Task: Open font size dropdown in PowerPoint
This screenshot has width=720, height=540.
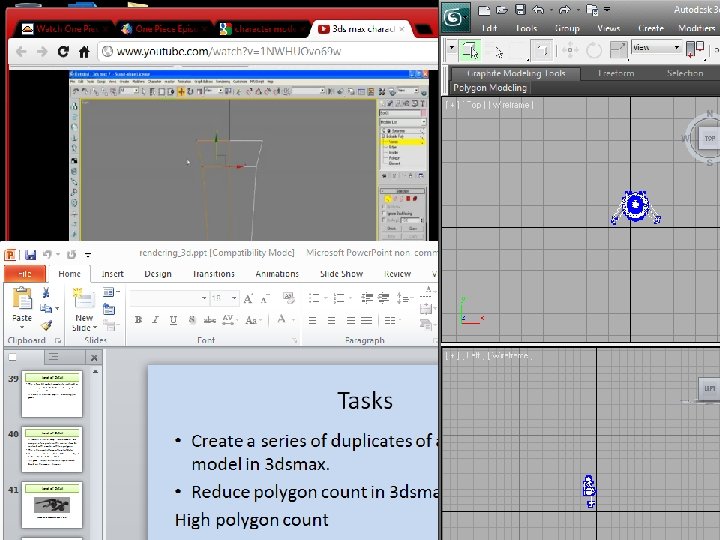Action: click(234, 298)
